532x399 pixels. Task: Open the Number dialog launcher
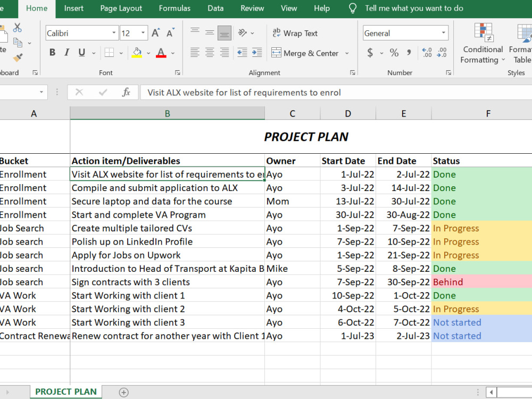pyautogui.click(x=448, y=72)
